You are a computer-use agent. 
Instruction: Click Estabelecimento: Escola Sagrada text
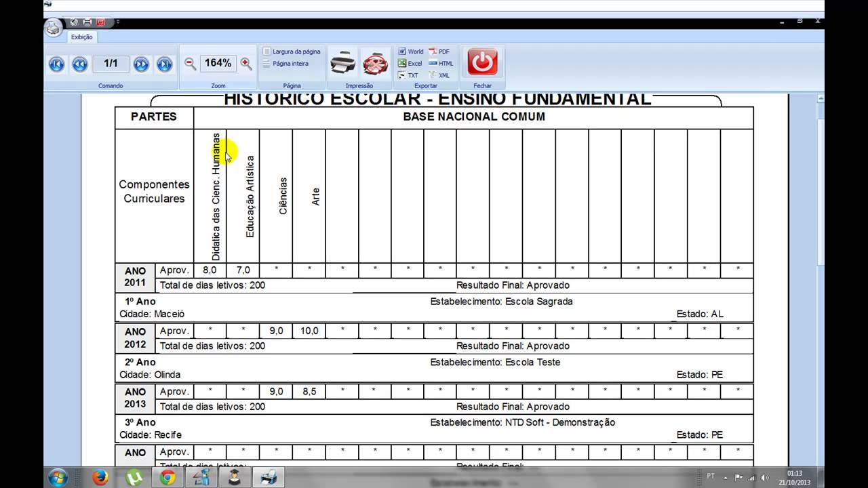(501, 302)
